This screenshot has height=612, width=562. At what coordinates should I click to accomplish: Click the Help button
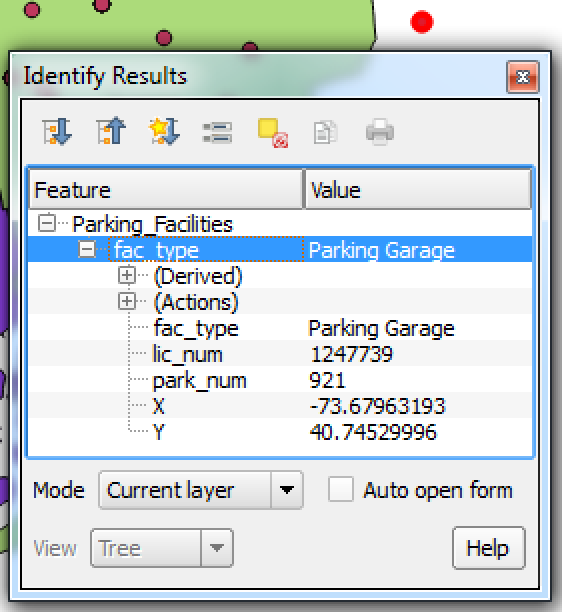tap(489, 548)
